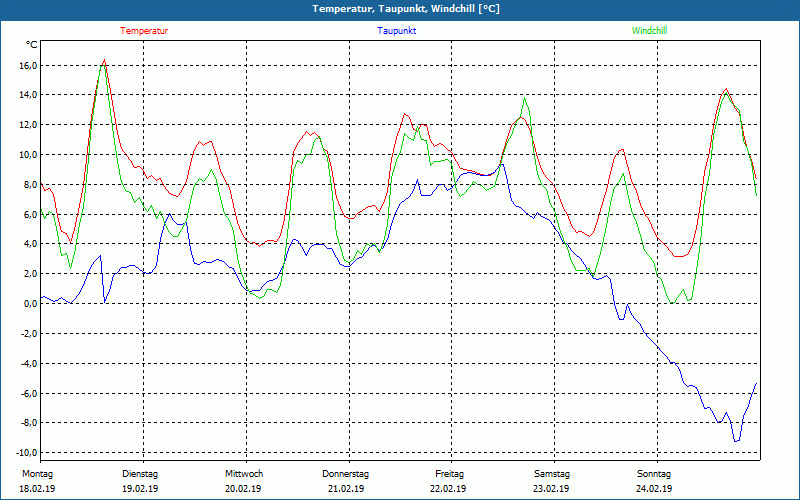
Task: Select the Sonntag day label
Action: pyautogui.click(x=653, y=474)
